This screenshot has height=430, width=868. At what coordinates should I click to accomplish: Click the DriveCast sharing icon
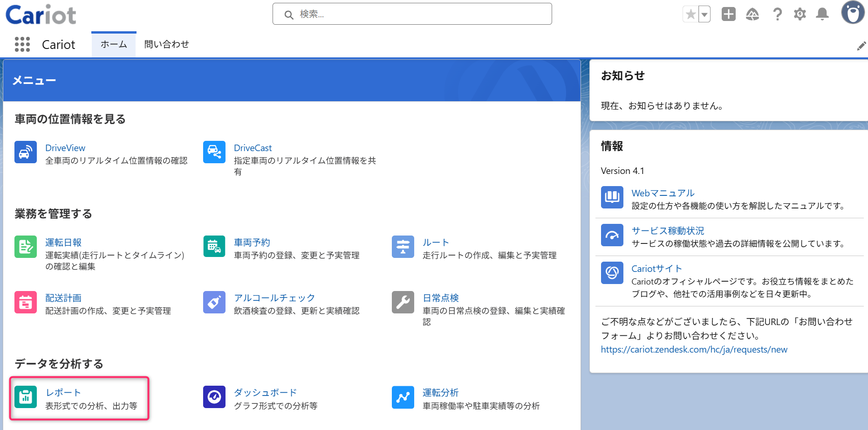(x=214, y=152)
